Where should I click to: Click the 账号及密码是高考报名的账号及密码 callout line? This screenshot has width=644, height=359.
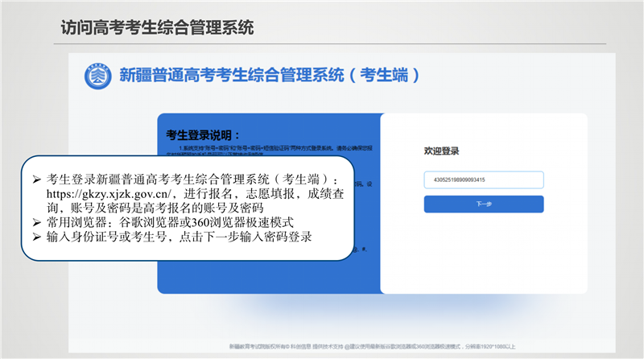click(161, 208)
